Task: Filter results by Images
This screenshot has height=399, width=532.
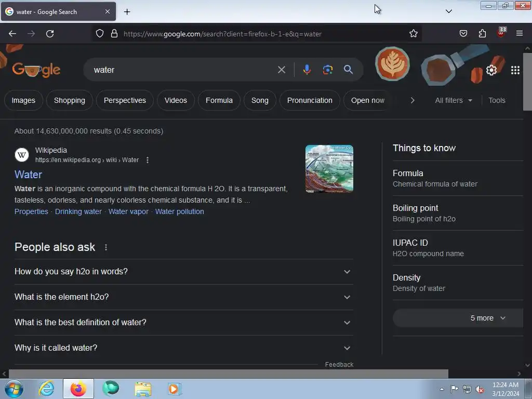Action: 23,100
